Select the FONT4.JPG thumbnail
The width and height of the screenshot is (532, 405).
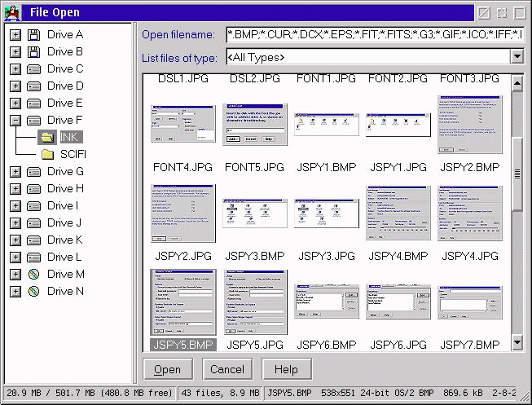(x=183, y=124)
